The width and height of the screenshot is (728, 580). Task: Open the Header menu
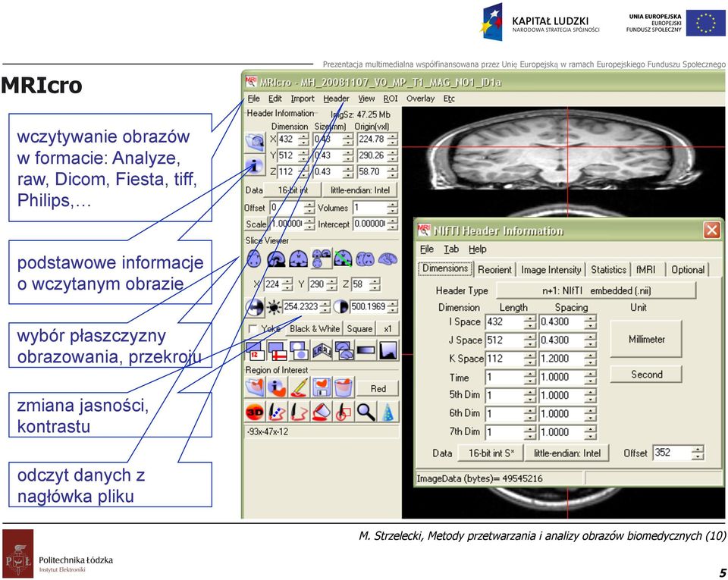point(336,99)
